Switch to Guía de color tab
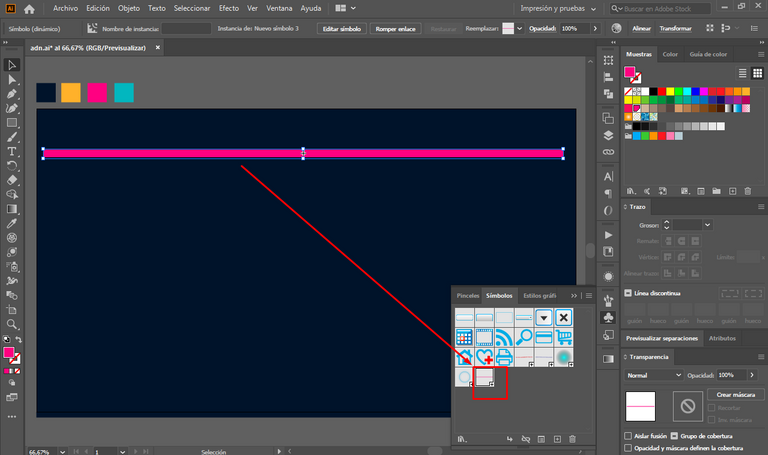 pyautogui.click(x=708, y=54)
